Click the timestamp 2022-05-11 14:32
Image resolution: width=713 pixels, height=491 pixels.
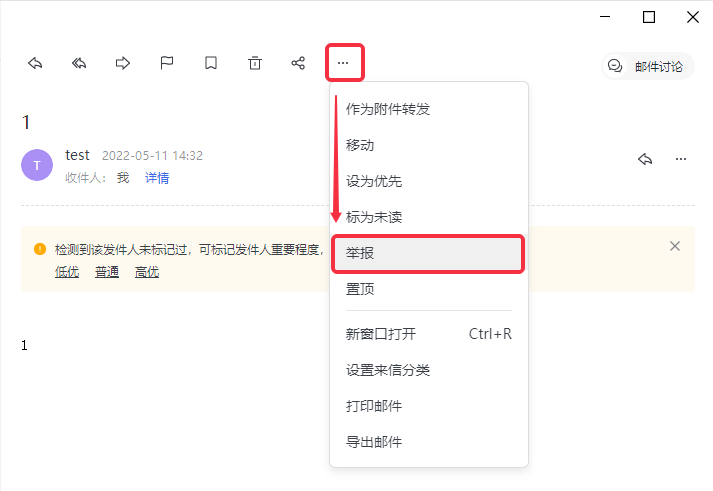coord(152,156)
